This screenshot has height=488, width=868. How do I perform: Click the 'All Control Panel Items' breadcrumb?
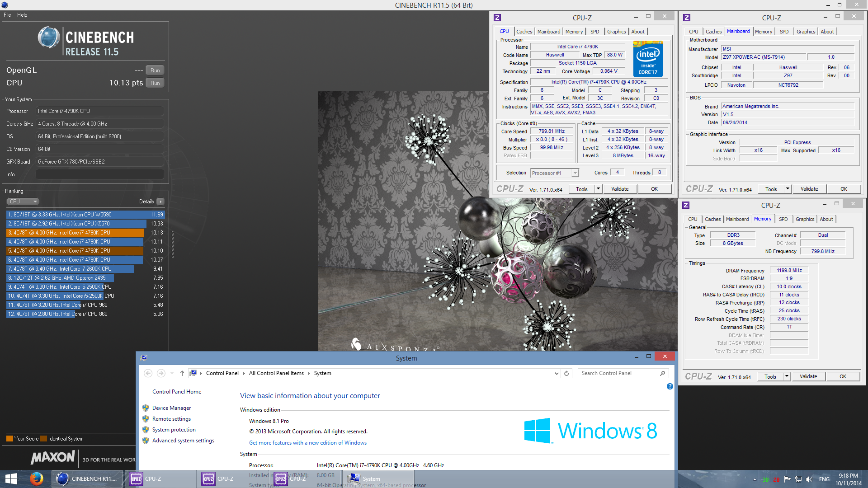tap(276, 373)
